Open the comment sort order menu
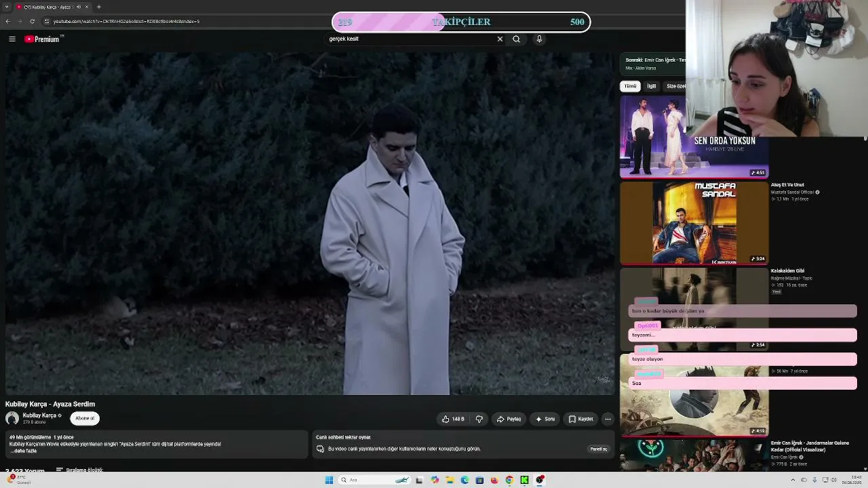The width and height of the screenshot is (868, 488). click(80, 470)
